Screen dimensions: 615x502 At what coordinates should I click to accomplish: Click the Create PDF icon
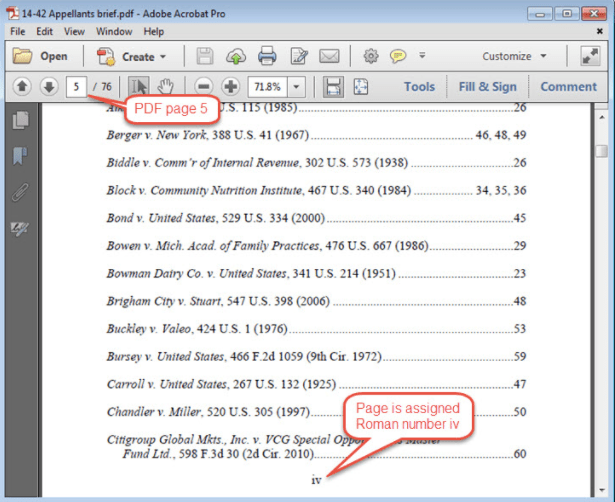[106, 56]
